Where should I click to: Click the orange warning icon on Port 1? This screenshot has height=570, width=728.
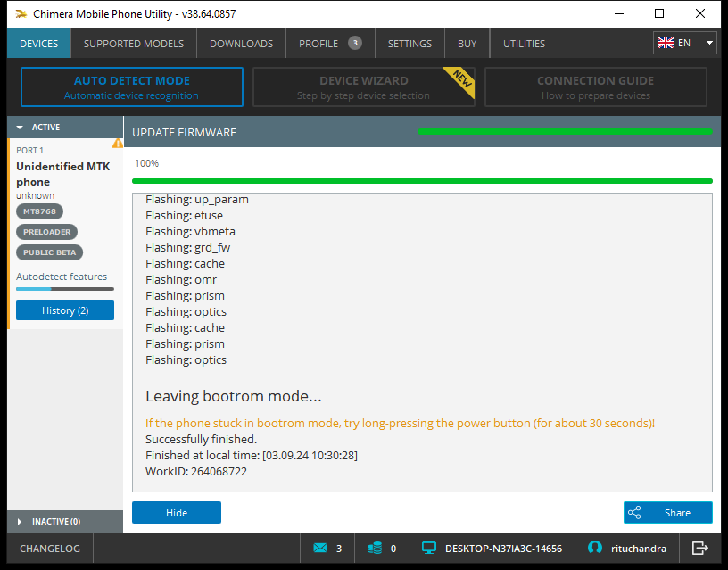(118, 144)
